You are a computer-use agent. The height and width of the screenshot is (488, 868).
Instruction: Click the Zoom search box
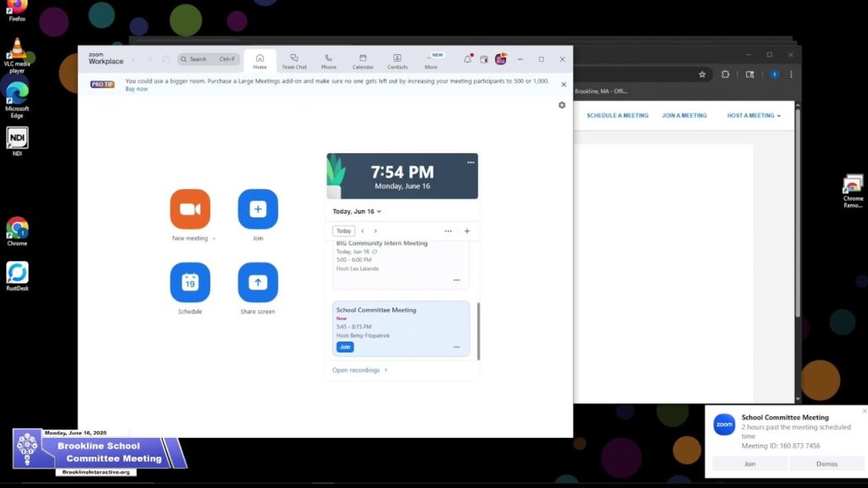(209, 59)
